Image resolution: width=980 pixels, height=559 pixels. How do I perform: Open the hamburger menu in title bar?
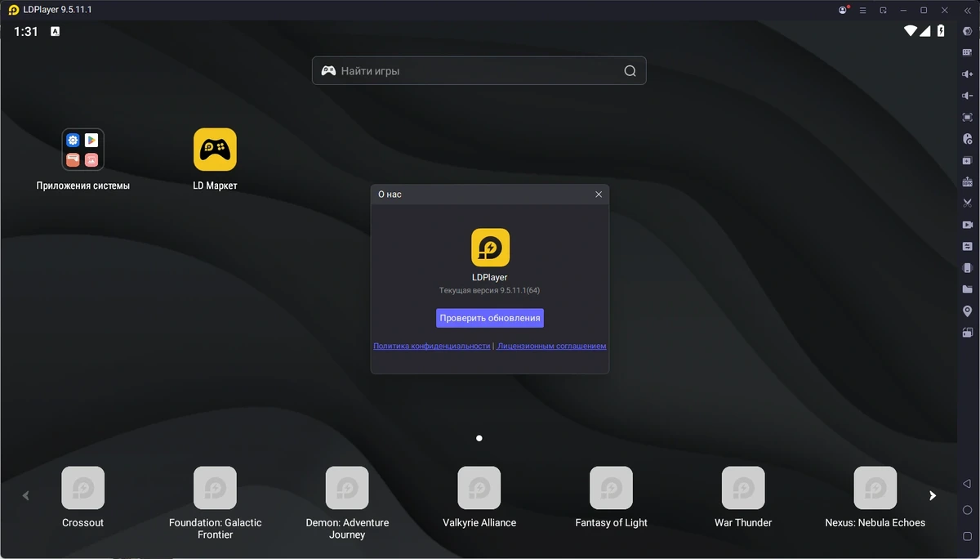[863, 10]
